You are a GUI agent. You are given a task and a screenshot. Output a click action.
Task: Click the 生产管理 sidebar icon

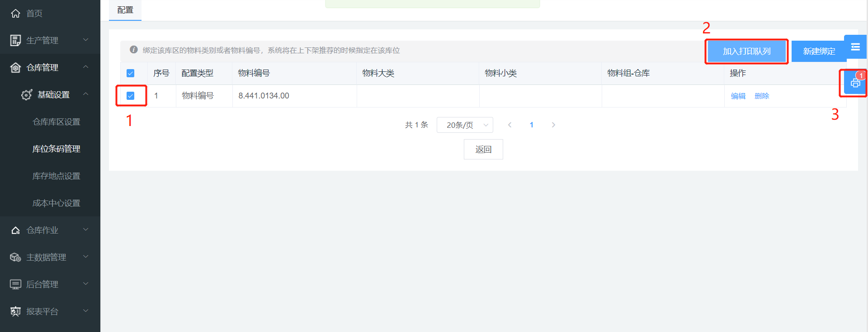point(15,41)
